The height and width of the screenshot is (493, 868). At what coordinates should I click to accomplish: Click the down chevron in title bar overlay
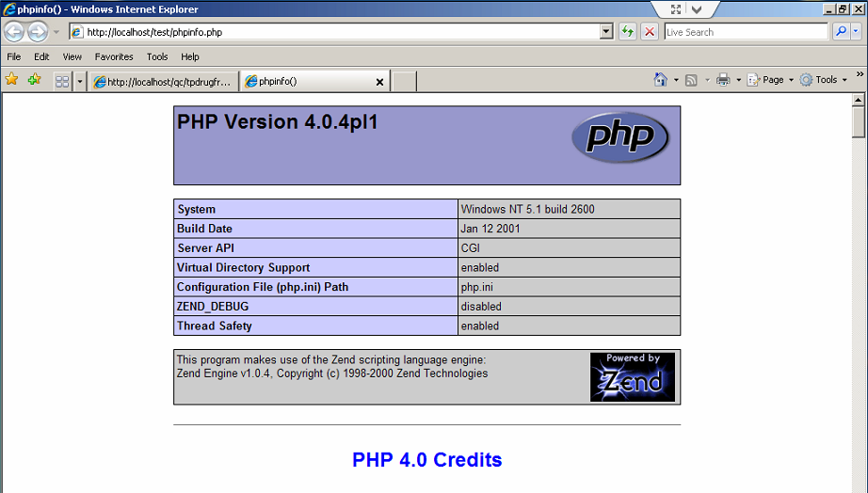(x=697, y=9)
